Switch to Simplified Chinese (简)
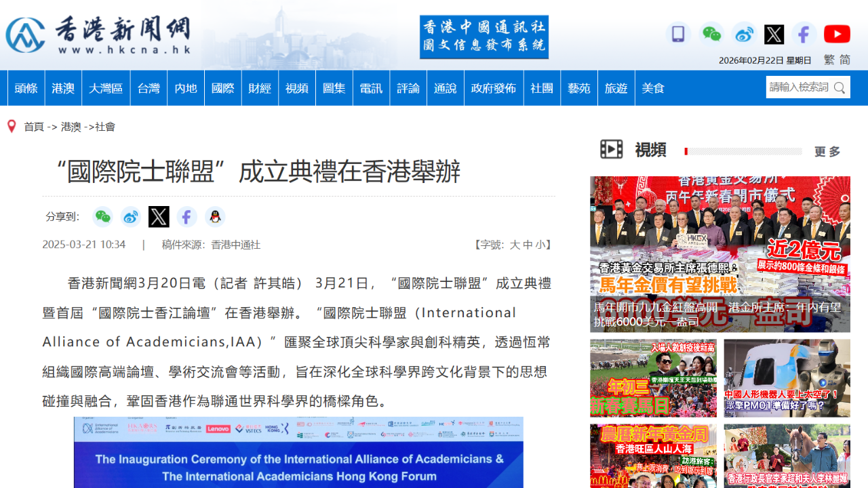Screen dimensions: 868x488 [845, 60]
